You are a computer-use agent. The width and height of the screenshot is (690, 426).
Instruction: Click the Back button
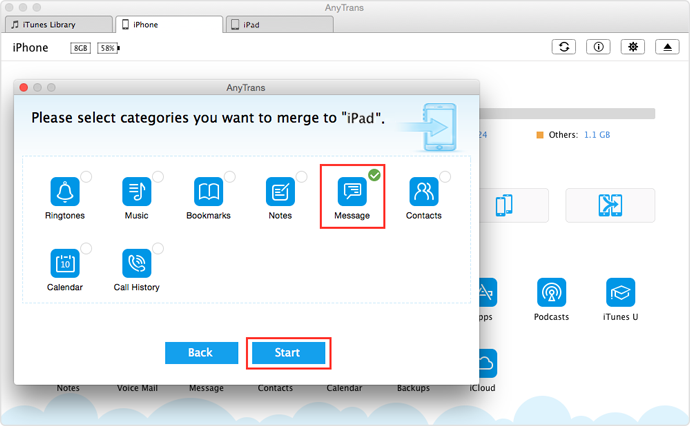click(x=202, y=353)
